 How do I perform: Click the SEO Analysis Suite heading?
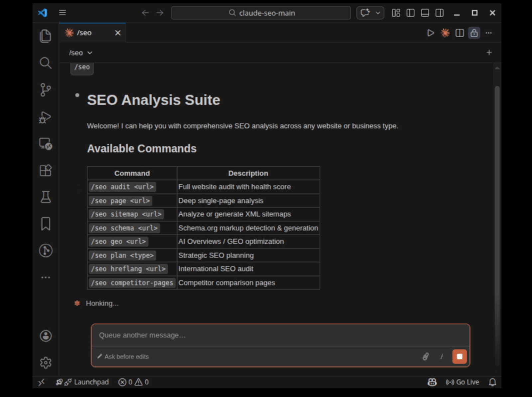[154, 100]
